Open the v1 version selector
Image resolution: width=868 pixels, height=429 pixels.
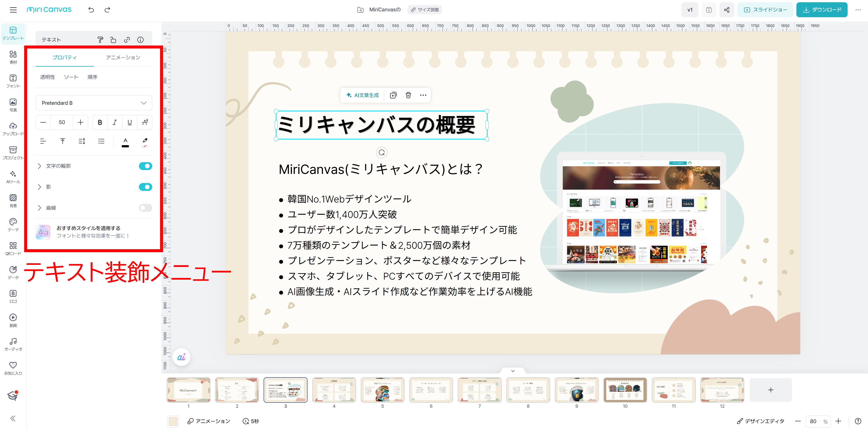[690, 10]
